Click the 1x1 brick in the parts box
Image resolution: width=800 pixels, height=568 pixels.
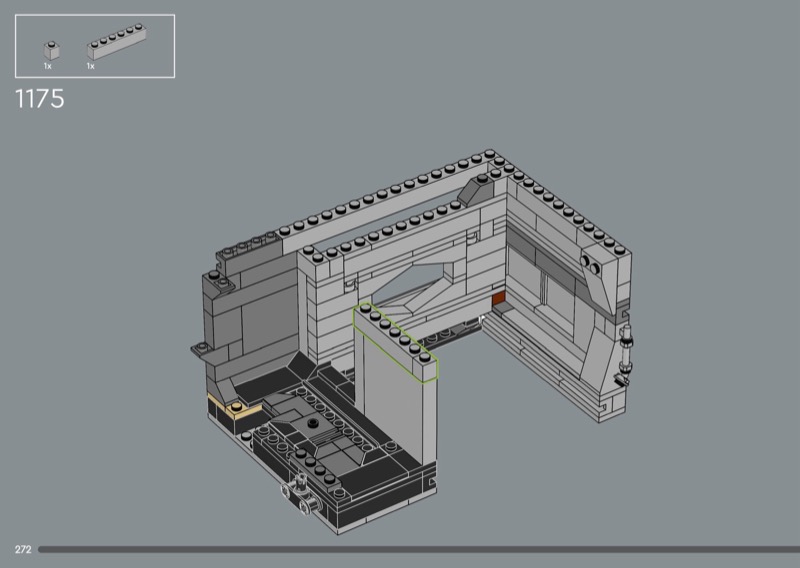[48, 50]
